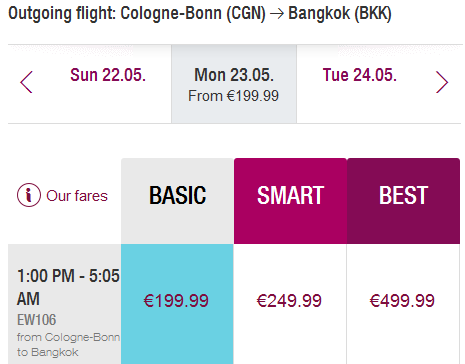Click the BASIC fare column header

pos(177,201)
